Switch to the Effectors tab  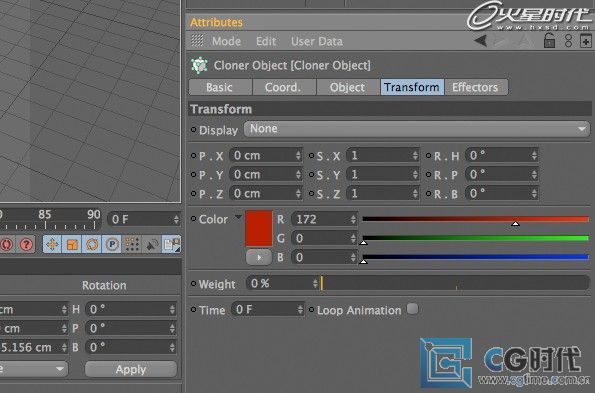tap(475, 87)
